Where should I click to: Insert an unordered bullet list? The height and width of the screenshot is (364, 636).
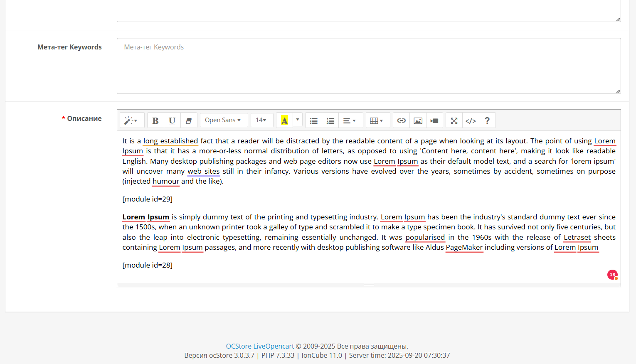click(x=314, y=121)
